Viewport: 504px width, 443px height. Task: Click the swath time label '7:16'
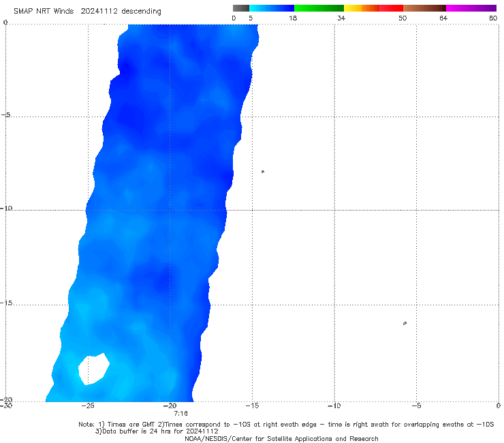pos(180,414)
